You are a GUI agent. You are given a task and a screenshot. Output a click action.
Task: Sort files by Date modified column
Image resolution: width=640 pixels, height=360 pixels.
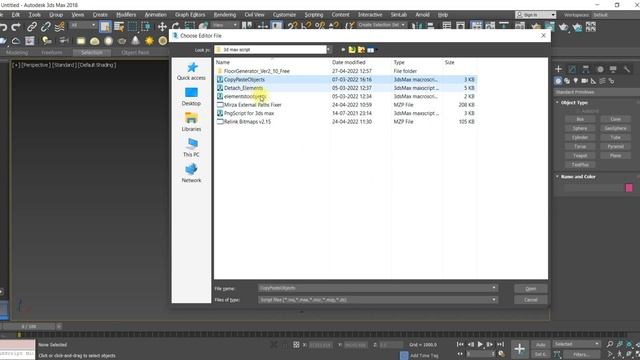[x=348, y=62]
